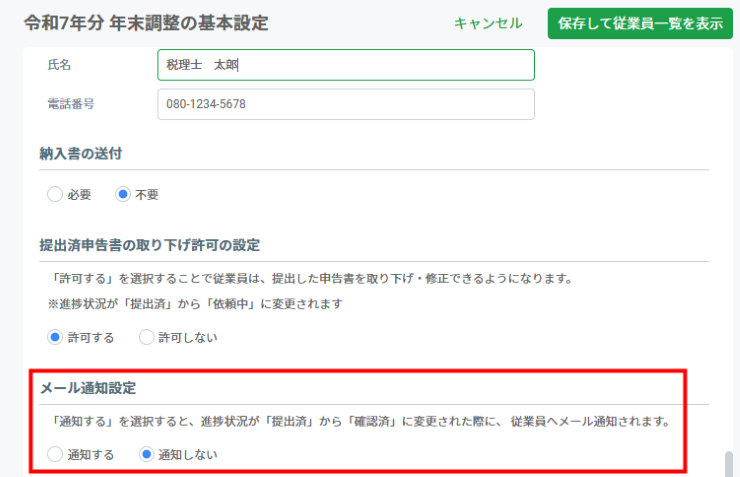Image resolution: width=740 pixels, height=477 pixels.
Task: Click the 納入書の送付 section heading
Action: point(87,153)
